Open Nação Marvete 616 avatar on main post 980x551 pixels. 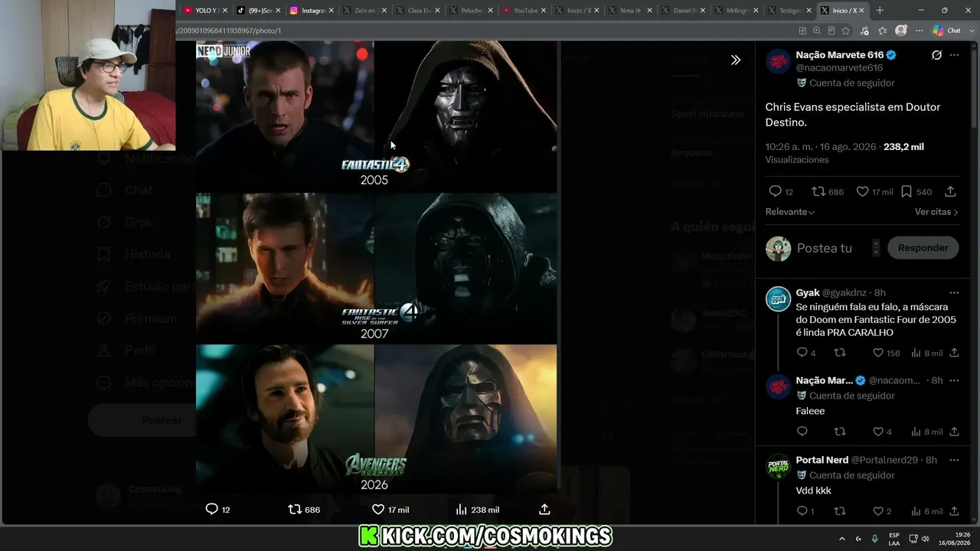coord(779,61)
